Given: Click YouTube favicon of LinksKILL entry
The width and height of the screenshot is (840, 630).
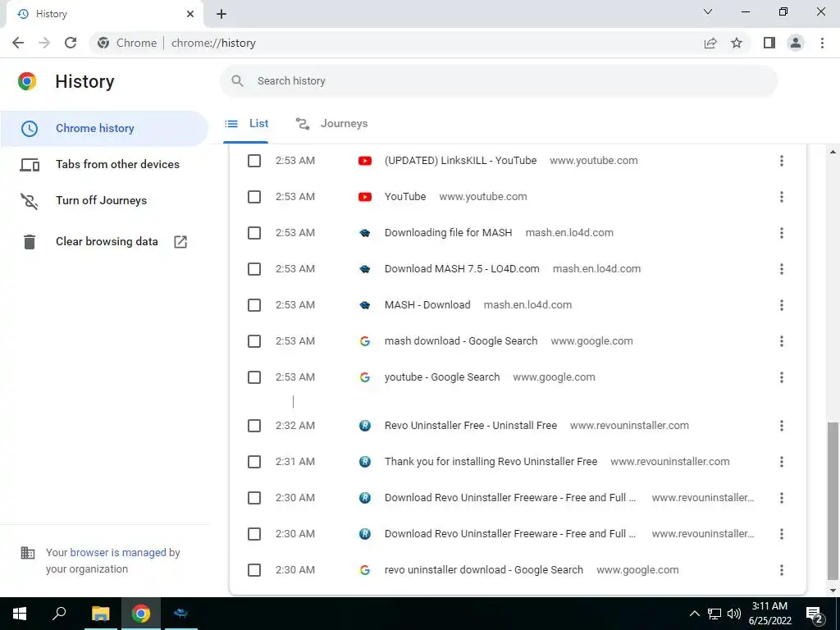Looking at the screenshot, I should [365, 161].
